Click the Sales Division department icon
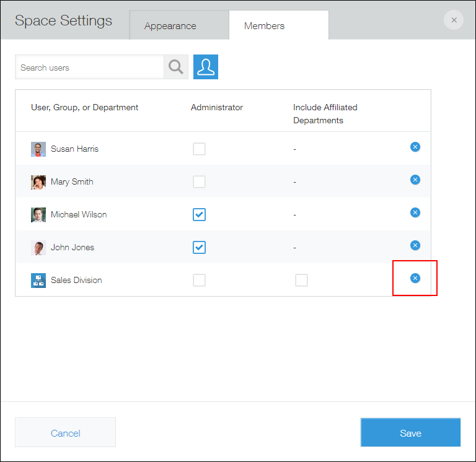This screenshot has height=462, width=476. pyautogui.click(x=38, y=281)
